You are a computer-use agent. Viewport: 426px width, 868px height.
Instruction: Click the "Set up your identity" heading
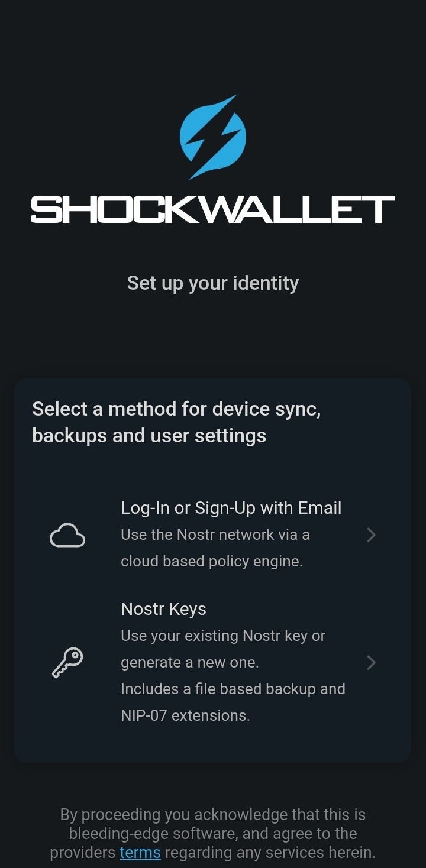(x=213, y=283)
